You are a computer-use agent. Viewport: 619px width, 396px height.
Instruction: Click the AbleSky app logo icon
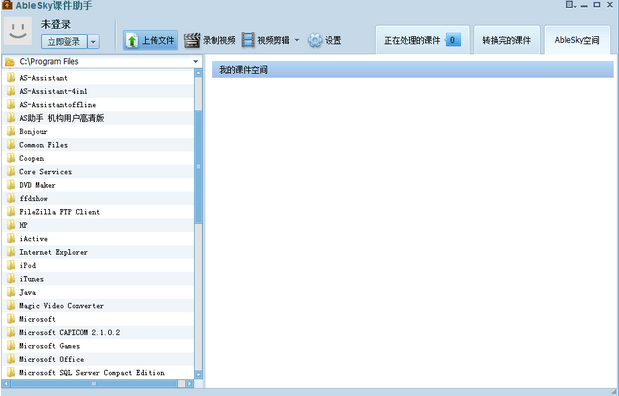(x=8, y=5)
